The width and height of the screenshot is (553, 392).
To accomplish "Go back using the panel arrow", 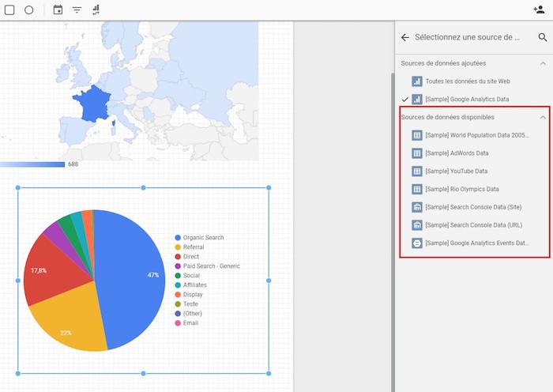I will click(x=405, y=37).
